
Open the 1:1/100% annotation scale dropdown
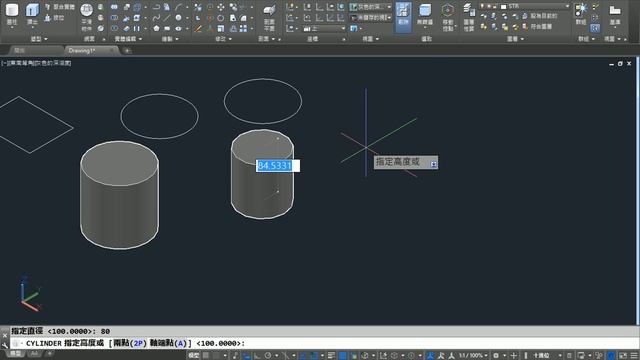473,356
